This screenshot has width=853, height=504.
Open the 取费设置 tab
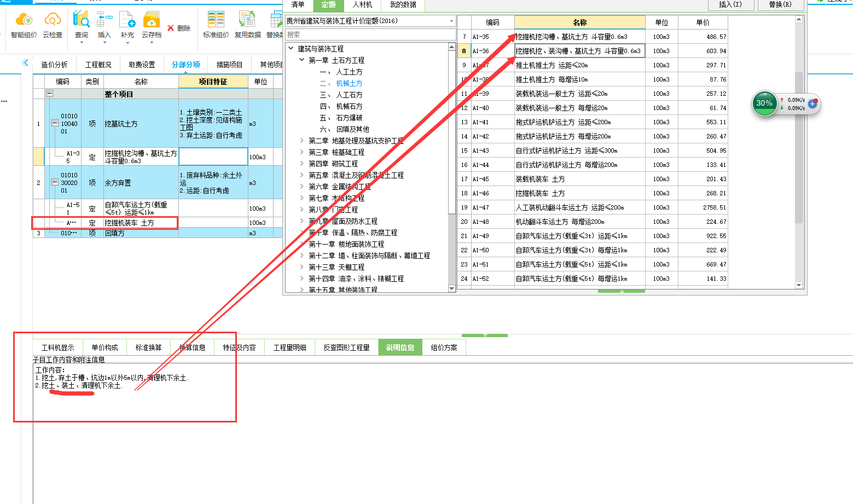click(x=142, y=65)
